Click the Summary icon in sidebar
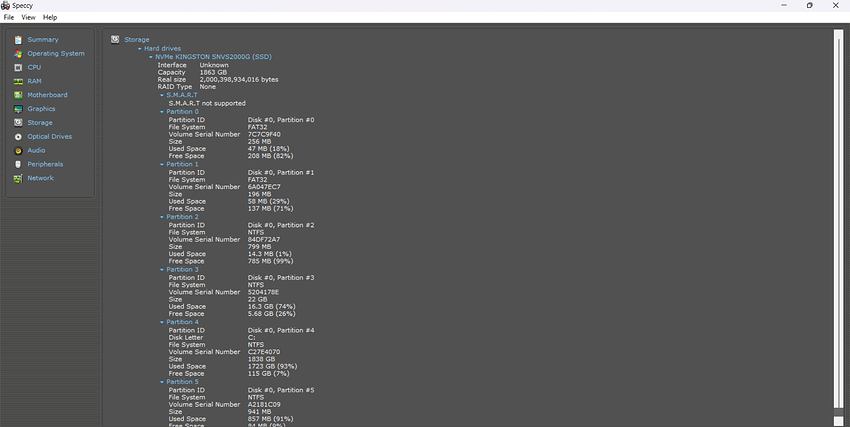Image resolution: width=850 pixels, height=427 pixels. pyautogui.click(x=18, y=40)
